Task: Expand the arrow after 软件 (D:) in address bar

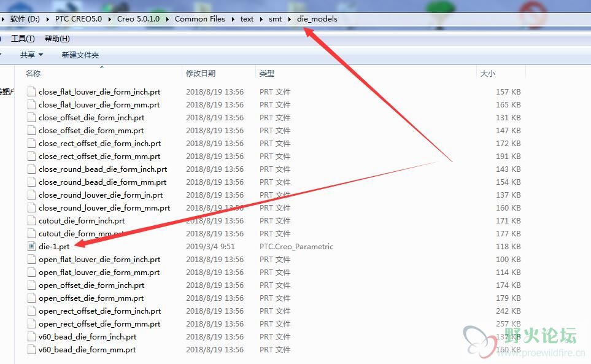Action: [x=47, y=19]
